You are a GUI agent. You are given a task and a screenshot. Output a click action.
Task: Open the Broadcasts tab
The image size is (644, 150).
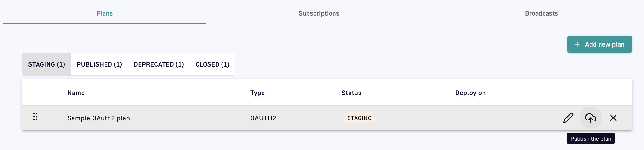pyautogui.click(x=541, y=13)
